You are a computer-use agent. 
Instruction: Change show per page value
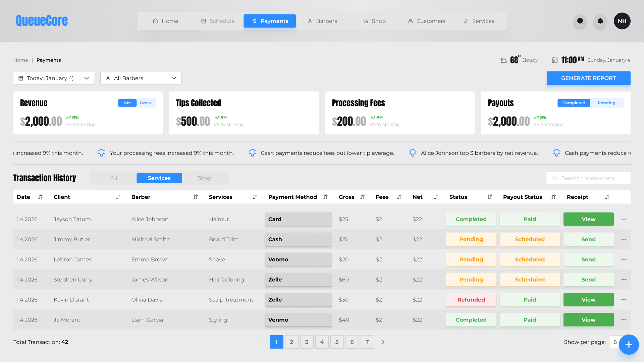coord(614,342)
